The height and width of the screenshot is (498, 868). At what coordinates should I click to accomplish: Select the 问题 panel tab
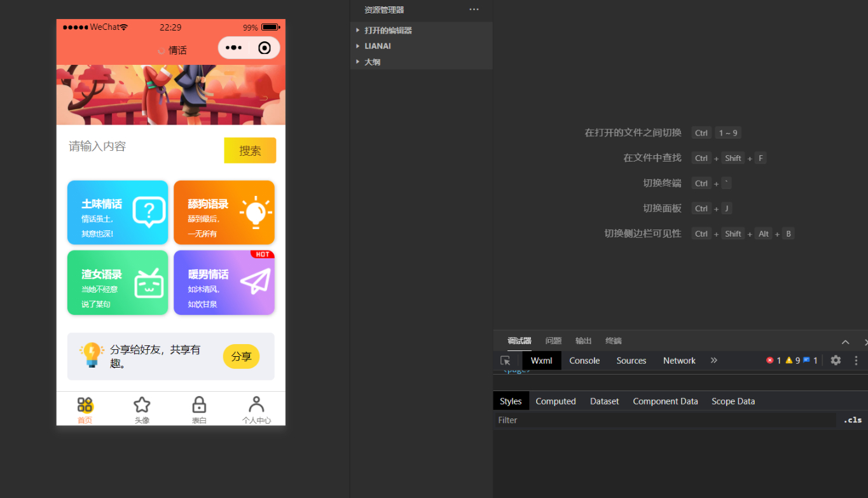(553, 341)
